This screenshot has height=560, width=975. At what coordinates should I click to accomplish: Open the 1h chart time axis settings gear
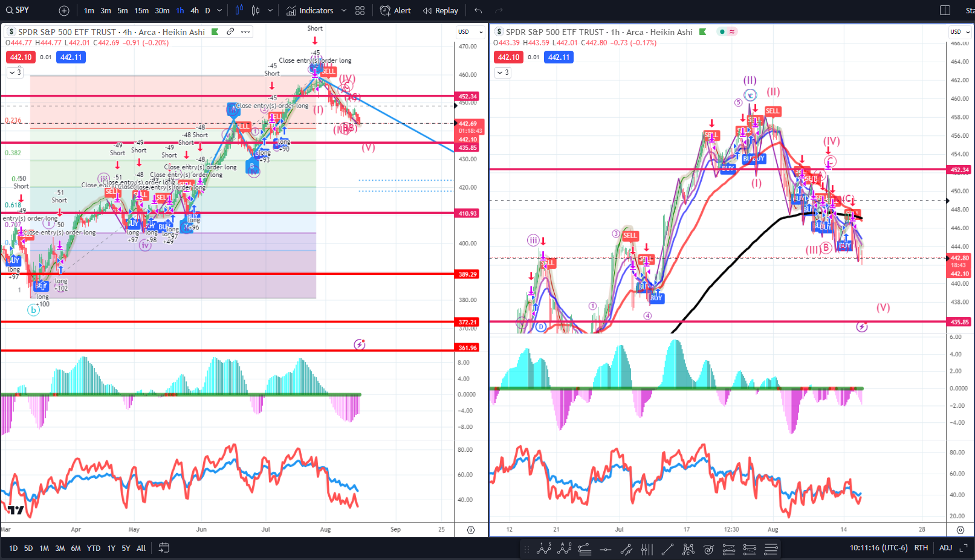[960, 530]
